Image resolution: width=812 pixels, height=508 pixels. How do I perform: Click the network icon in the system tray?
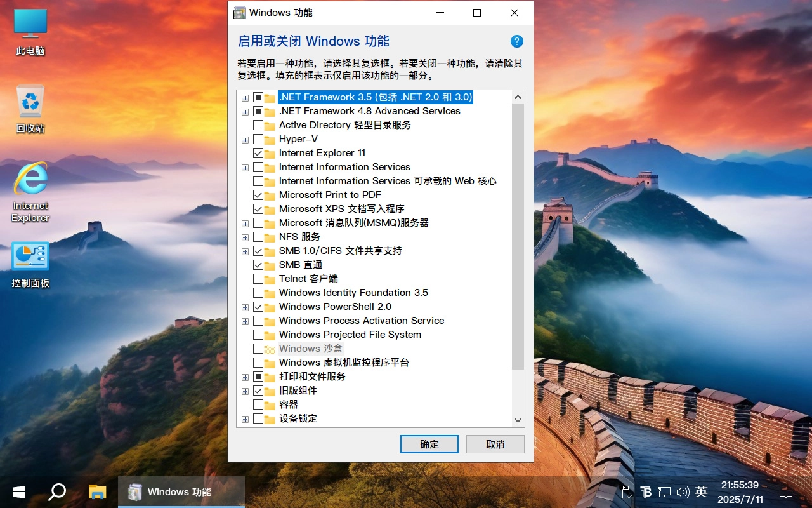point(664,491)
